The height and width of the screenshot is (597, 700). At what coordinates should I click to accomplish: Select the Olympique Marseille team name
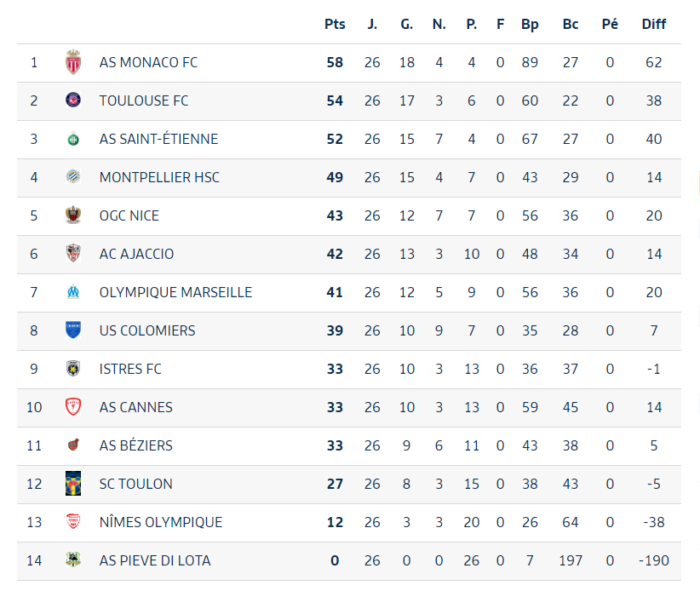coord(175,292)
